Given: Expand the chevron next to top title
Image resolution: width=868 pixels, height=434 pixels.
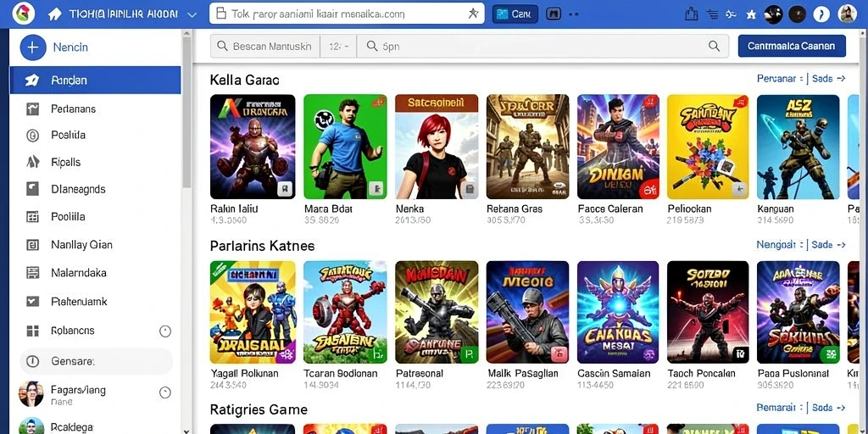Looking at the screenshot, I should click(x=192, y=15).
